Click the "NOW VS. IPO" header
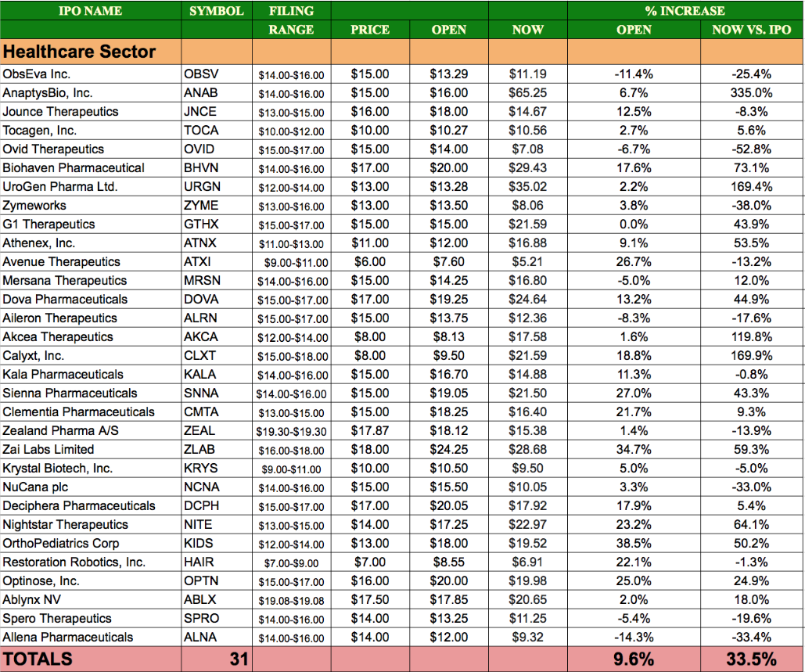The height and width of the screenshot is (672, 805). click(751, 30)
